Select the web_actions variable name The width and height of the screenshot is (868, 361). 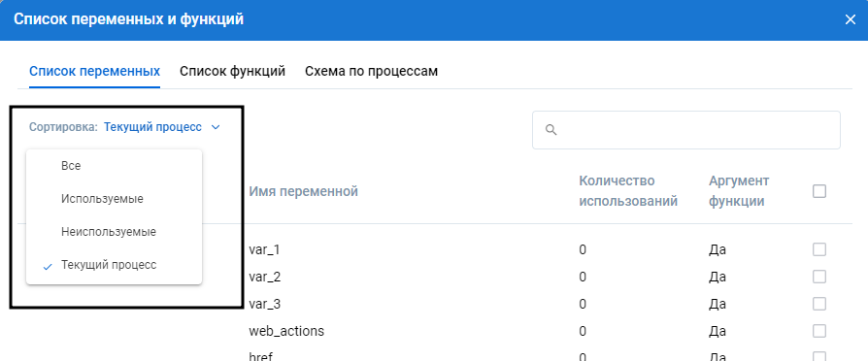[286, 331]
